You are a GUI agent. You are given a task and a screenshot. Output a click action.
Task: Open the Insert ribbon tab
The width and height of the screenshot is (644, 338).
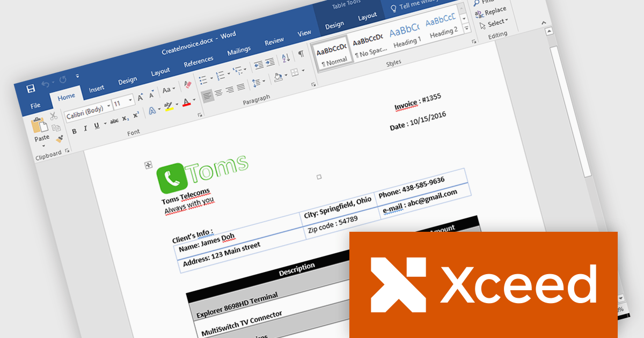coord(97,89)
